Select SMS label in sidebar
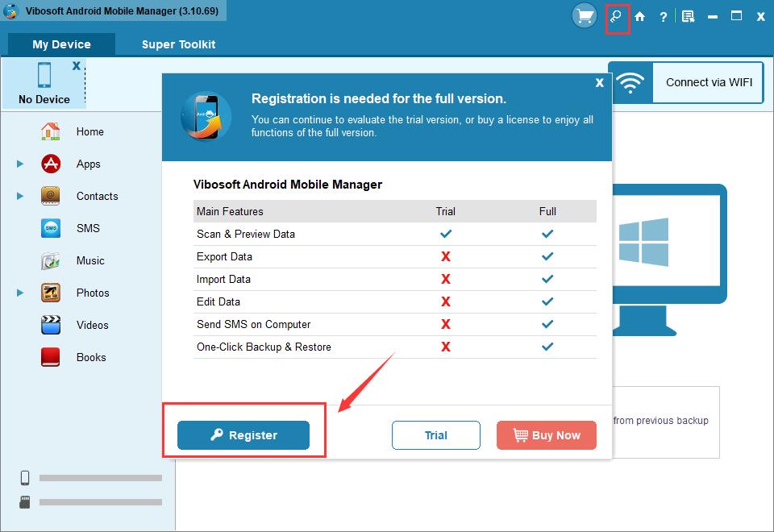Screen dimensions: 774x532 coord(88,228)
